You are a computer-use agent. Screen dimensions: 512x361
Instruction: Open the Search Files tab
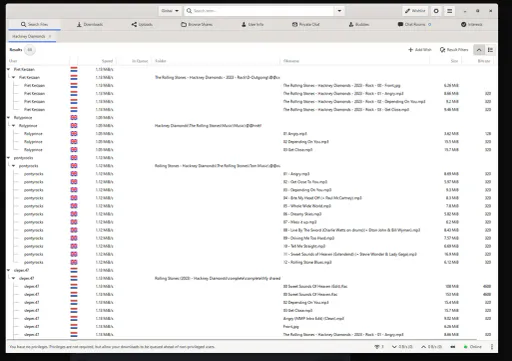click(34, 24)
